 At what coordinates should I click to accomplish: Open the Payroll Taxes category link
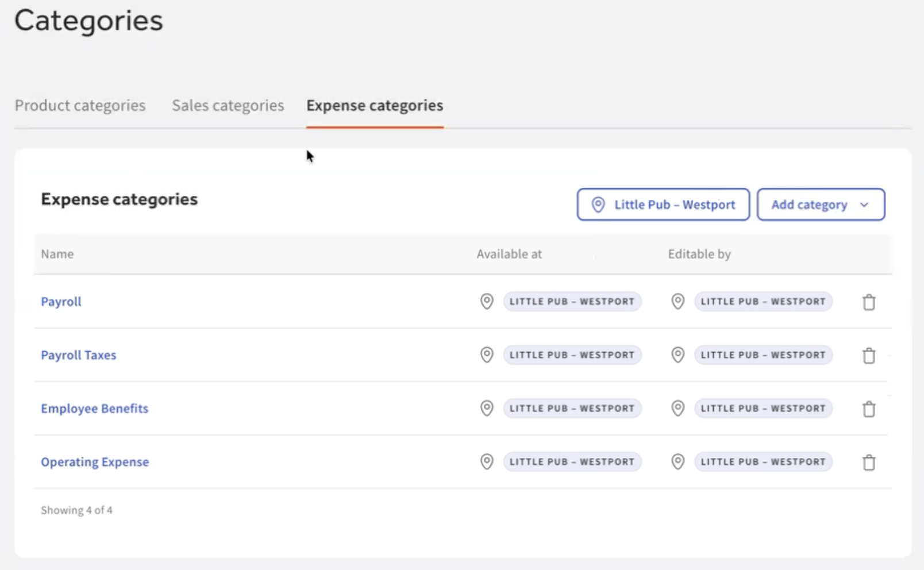[x=79, y=355]
